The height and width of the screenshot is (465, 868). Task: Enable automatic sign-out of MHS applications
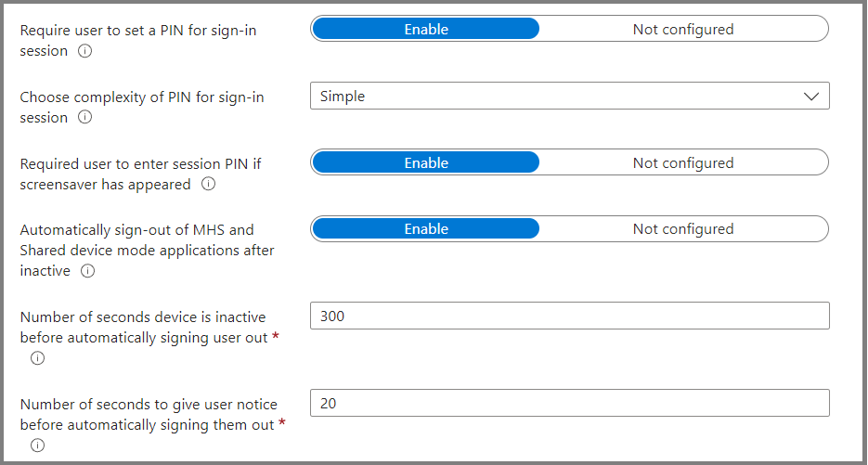coord(426,229)
